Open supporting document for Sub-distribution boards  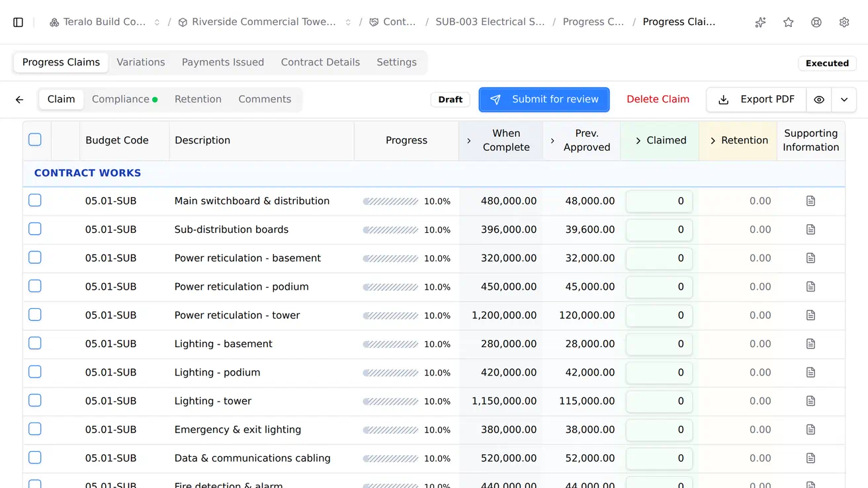[811, 229]
